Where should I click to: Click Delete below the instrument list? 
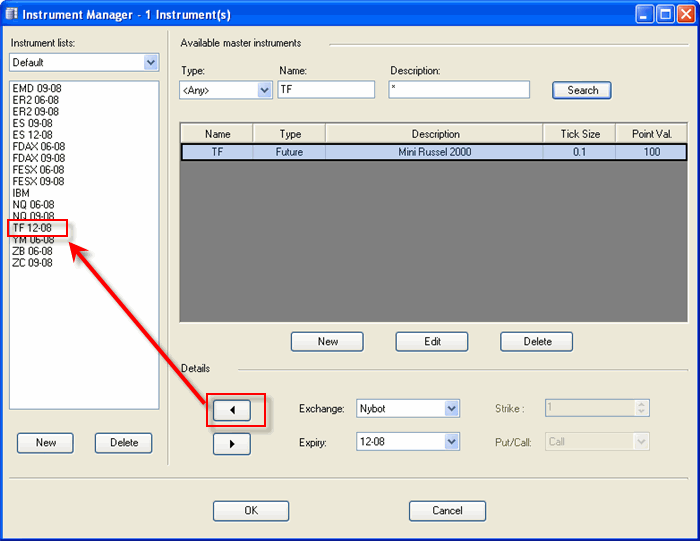click(124, 443)
